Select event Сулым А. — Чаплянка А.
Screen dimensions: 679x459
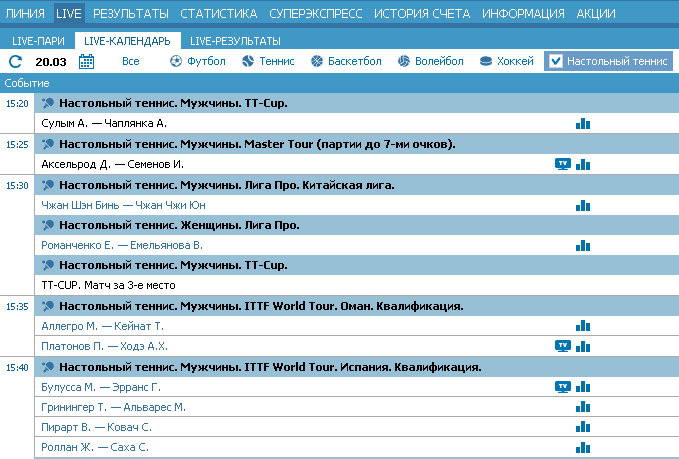pos(104,123)
